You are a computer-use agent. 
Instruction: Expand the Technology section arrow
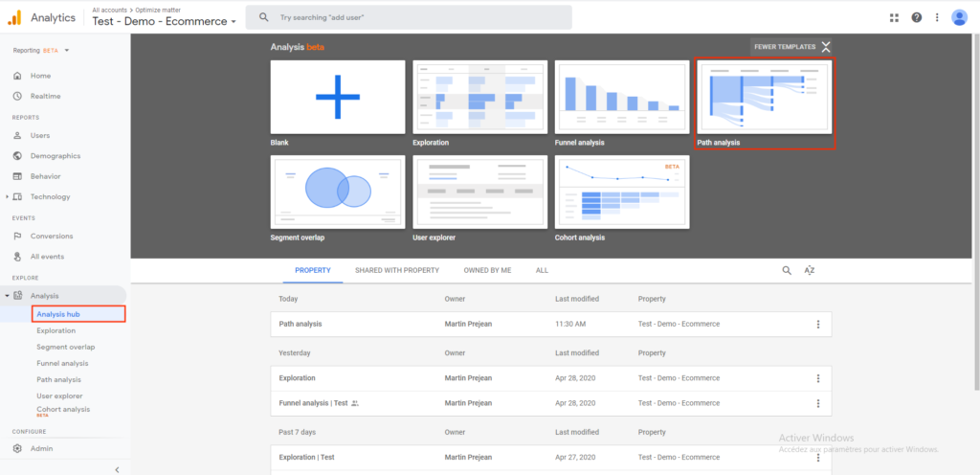click(8, 197)
